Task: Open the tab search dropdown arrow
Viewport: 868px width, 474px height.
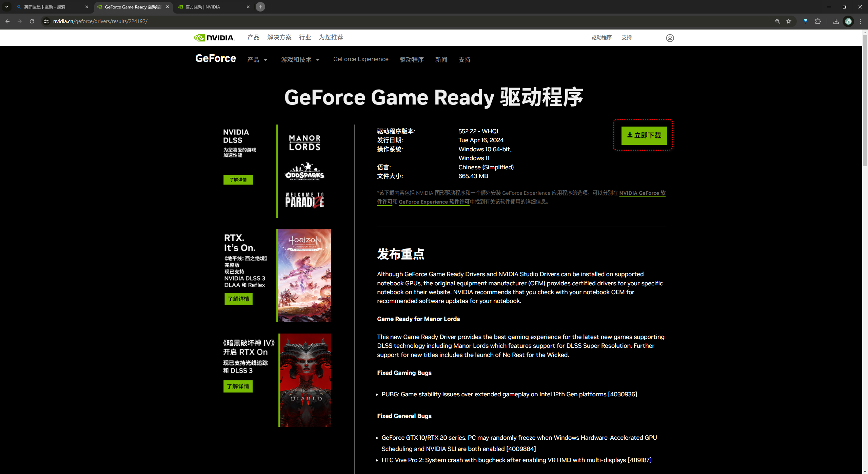Action: pyautogui.click(x=6, y=7)
